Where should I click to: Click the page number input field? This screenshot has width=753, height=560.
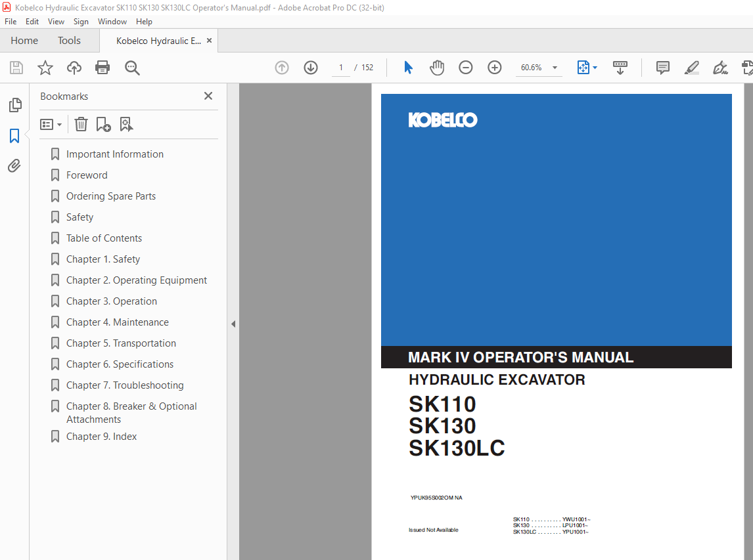pyautogui.click(x=341, y=68)
